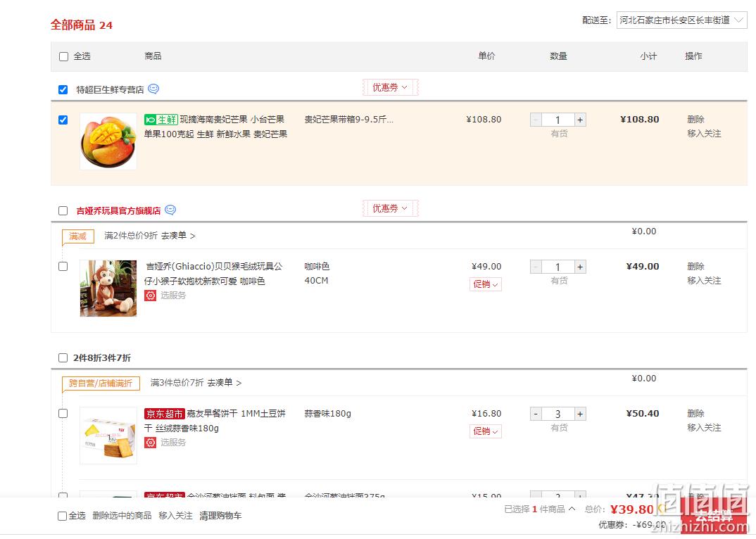
Task: Click the red service icon under 嘉友早餐饼干
Action: point(151,443)
